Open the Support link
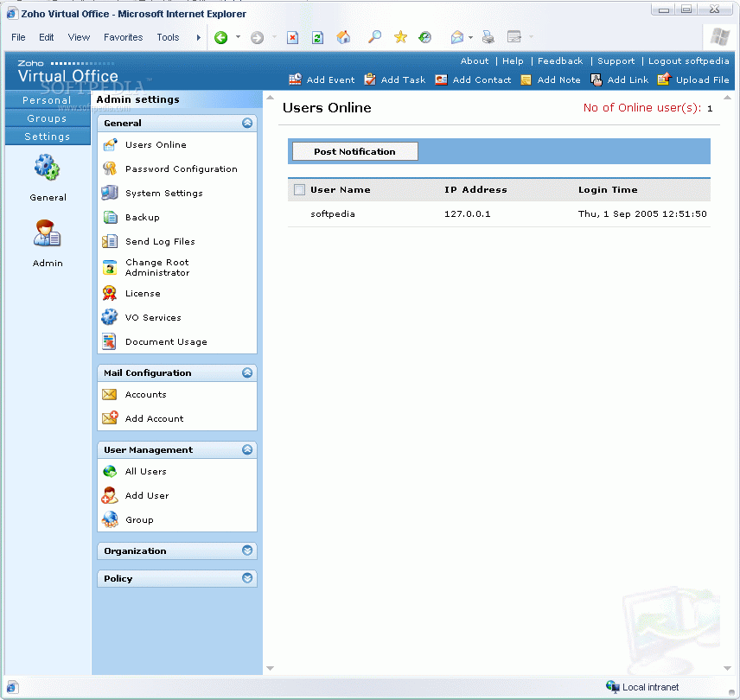Viewport: 740px width, 700px height. (616, 60)
